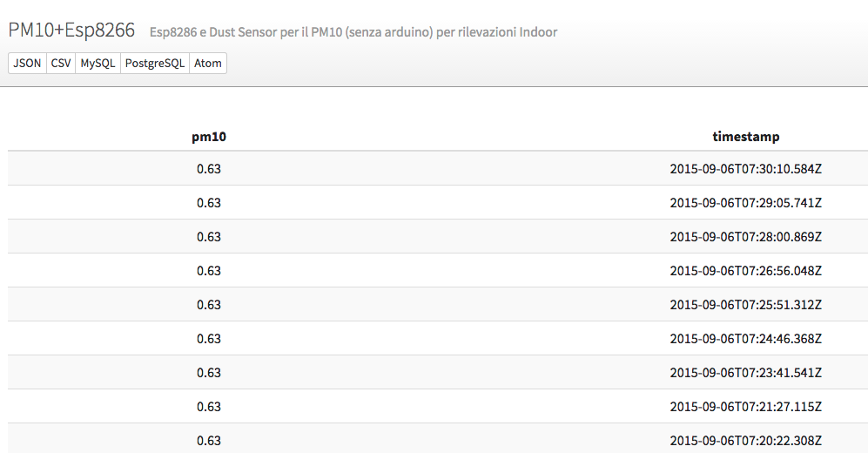Screen dimensions: 868x453
Task: Choose the PostgreSQL export button
Action: click(x=155, y=63)
